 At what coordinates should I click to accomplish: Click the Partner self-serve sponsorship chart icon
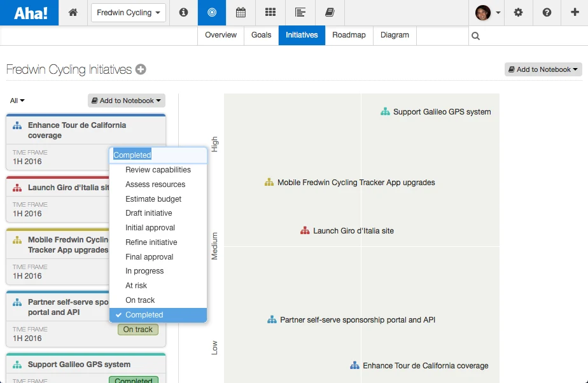[272, 320]
